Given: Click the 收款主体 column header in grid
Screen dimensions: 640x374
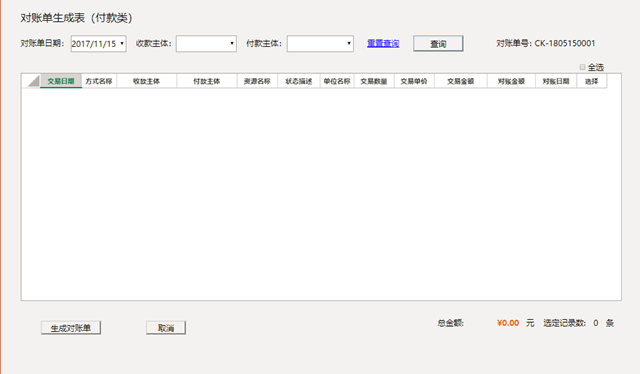Looking at the screenshot, I should coord(147,81).
